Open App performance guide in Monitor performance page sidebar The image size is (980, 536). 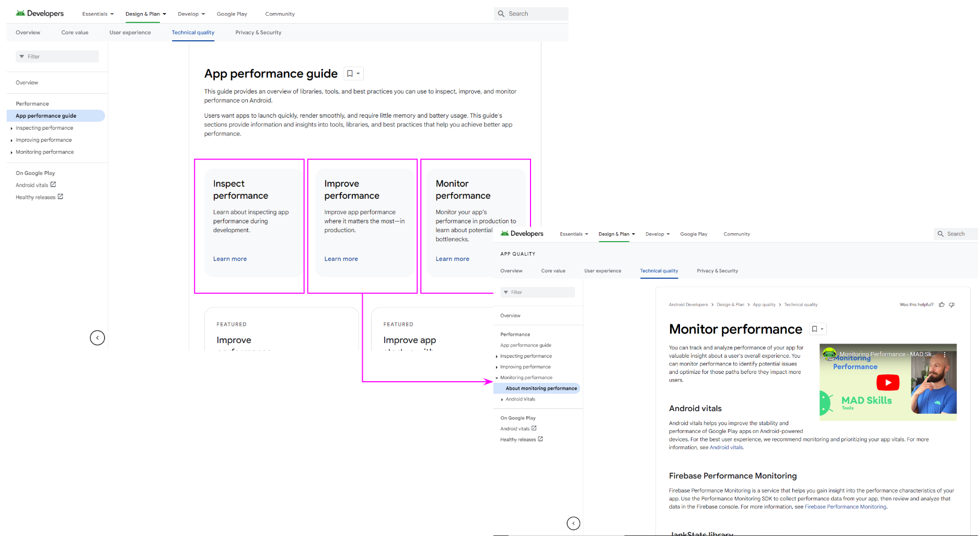(x=526, y=345)
